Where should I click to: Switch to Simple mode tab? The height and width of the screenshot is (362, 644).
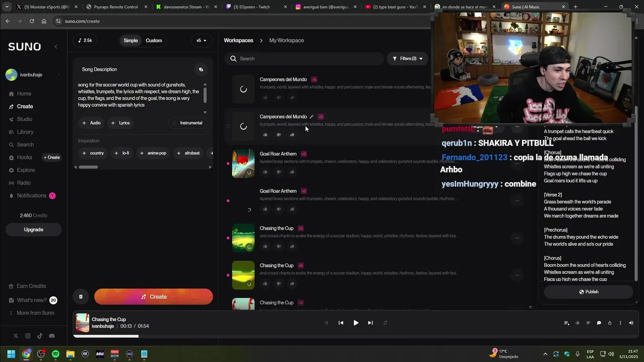click(x=131, y=40)
